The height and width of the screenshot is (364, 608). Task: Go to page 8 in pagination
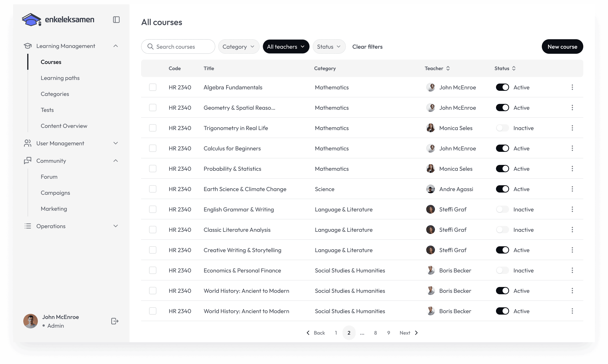(x=375, y=333)
